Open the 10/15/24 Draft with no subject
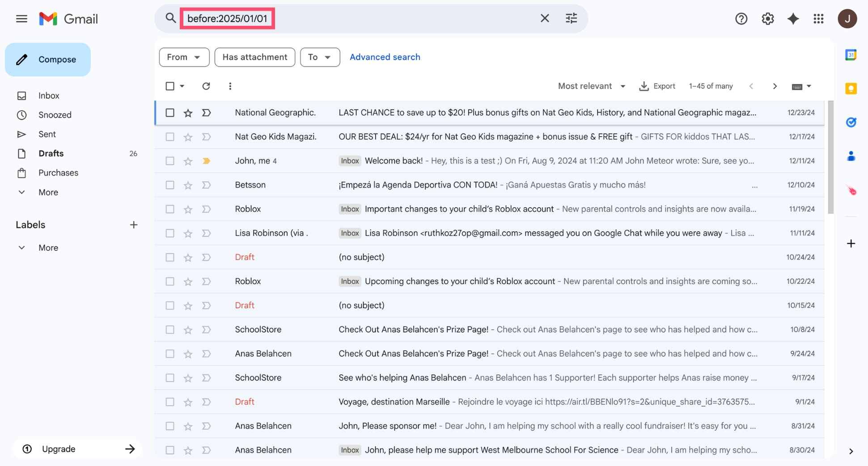The height and width of the screenshot is (466, 868). click(x=489, y=306)
